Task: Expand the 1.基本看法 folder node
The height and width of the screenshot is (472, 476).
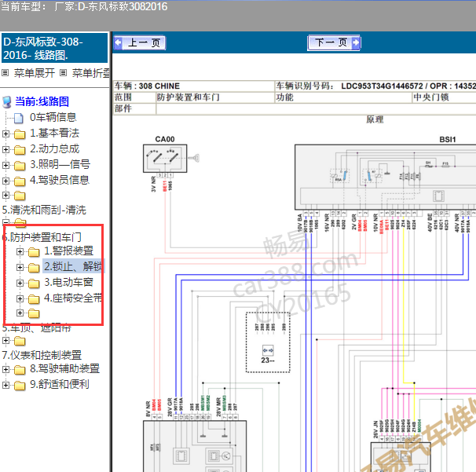Action: (x=5, y=134)
